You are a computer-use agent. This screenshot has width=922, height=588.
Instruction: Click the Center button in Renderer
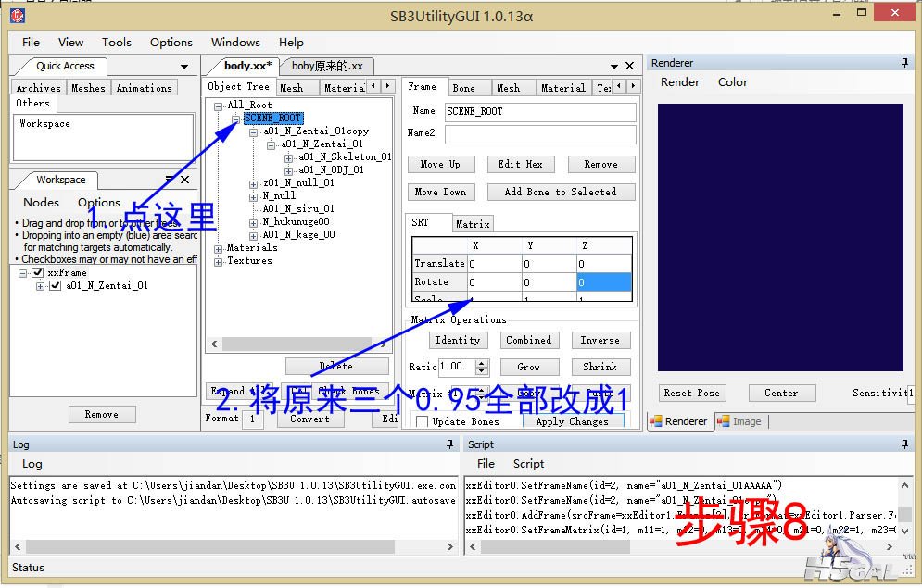[781, 393]
